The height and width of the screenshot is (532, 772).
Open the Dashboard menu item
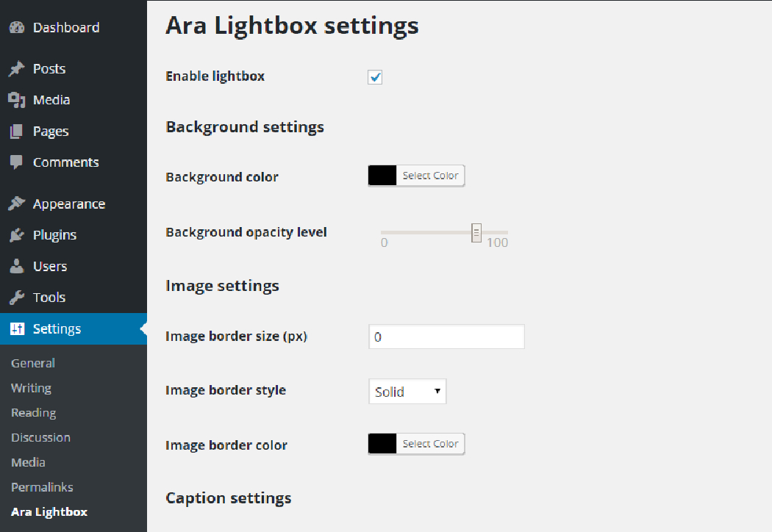pyautogui.click(x=66, y=28)
